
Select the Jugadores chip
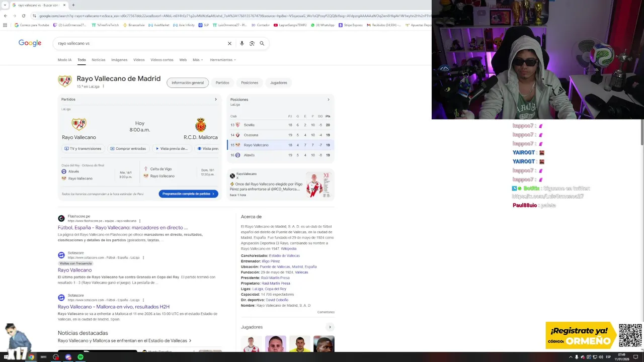tap(279, 82)
